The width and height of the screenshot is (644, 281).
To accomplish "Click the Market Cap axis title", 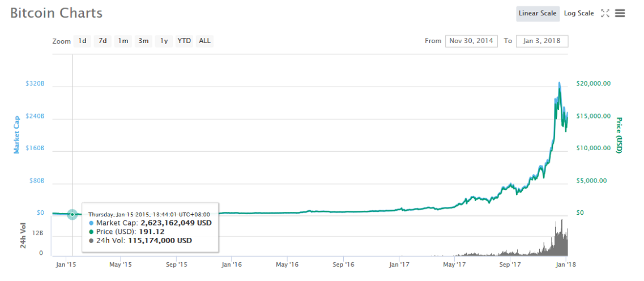I will click(17, 134).
